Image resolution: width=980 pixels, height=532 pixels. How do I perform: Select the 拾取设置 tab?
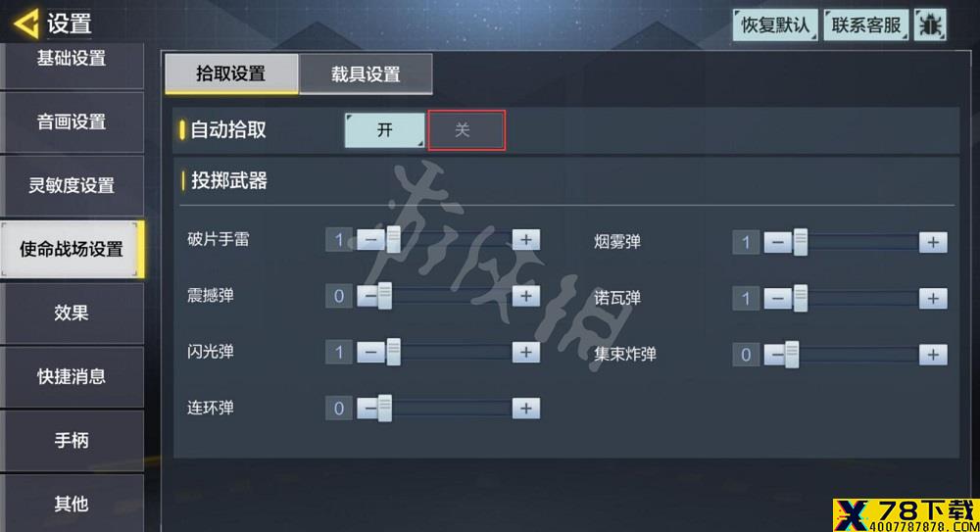point(231,73)
